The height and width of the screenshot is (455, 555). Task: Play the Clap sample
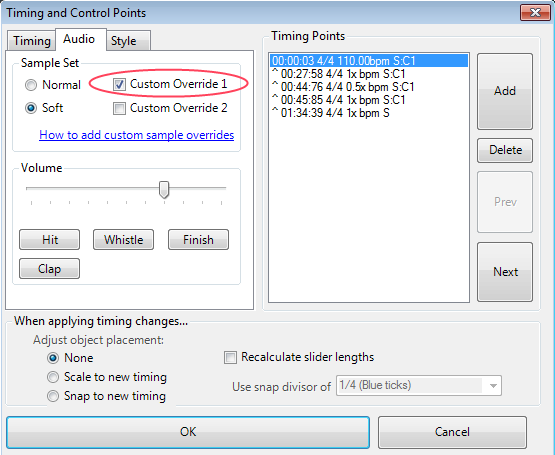point(50,269)
